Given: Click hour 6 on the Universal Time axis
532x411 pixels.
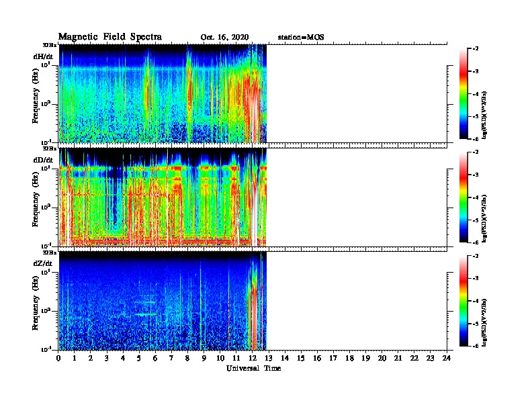Looking at the screenshot, I should (x=155, y=359).
